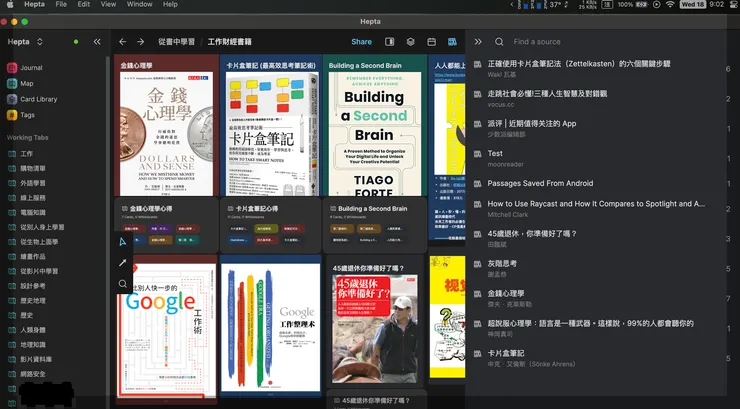Screen dimensions: 740x409
Task: Navigate back with the left arrow
Action: point(122,42)
